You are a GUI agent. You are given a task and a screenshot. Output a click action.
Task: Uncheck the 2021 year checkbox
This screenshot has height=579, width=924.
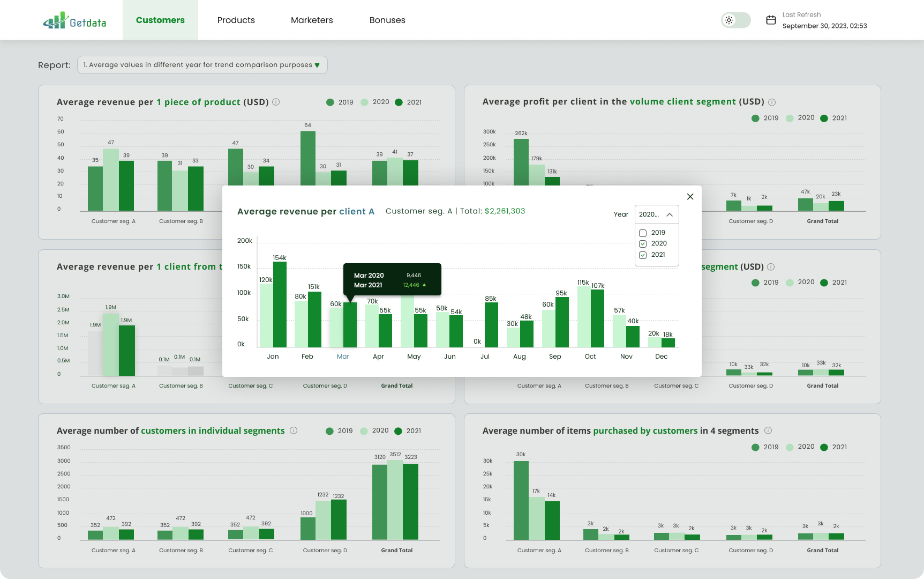[643, 255]
